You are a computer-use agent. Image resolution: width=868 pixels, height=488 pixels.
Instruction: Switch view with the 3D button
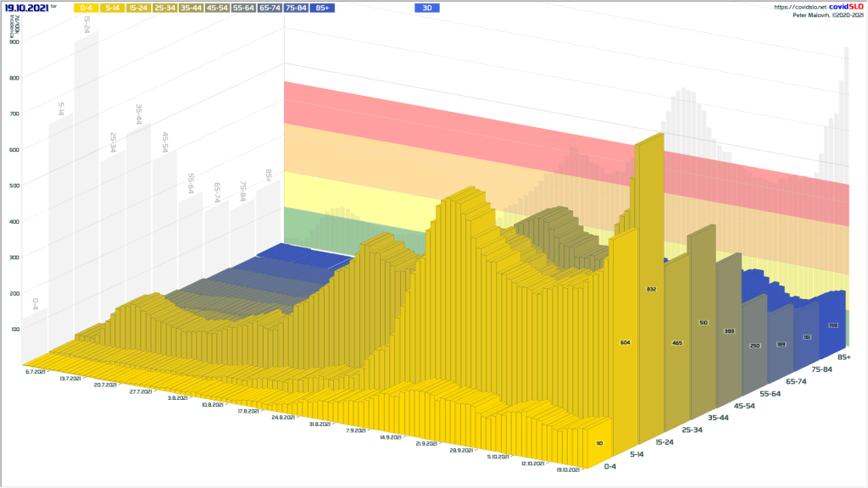click(x=427, y=8)
